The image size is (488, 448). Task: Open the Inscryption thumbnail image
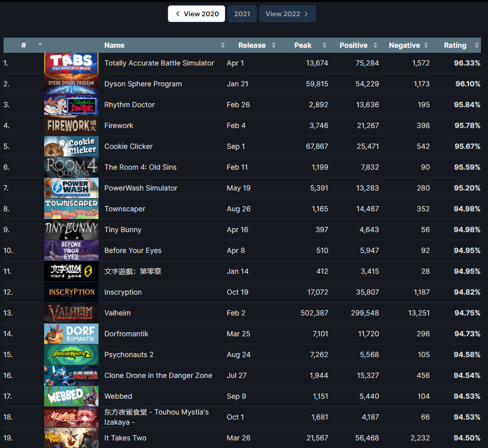click(71, 292)
